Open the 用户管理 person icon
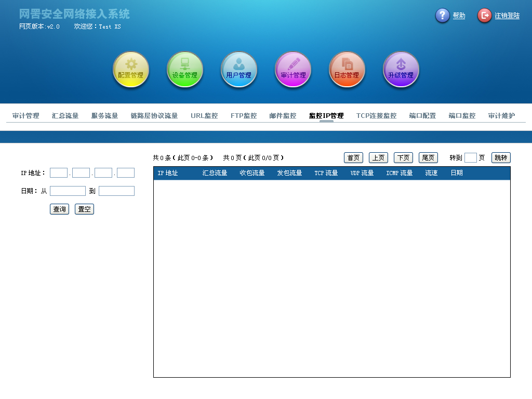 (x=239, y=69)
